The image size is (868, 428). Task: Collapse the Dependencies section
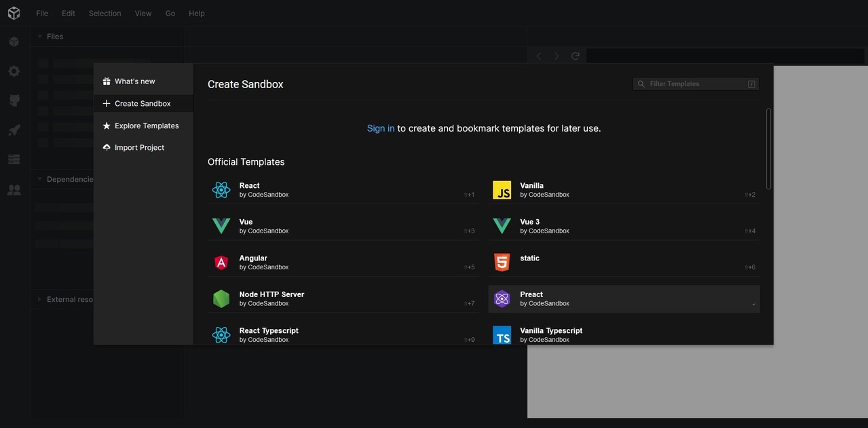point(68,179)
